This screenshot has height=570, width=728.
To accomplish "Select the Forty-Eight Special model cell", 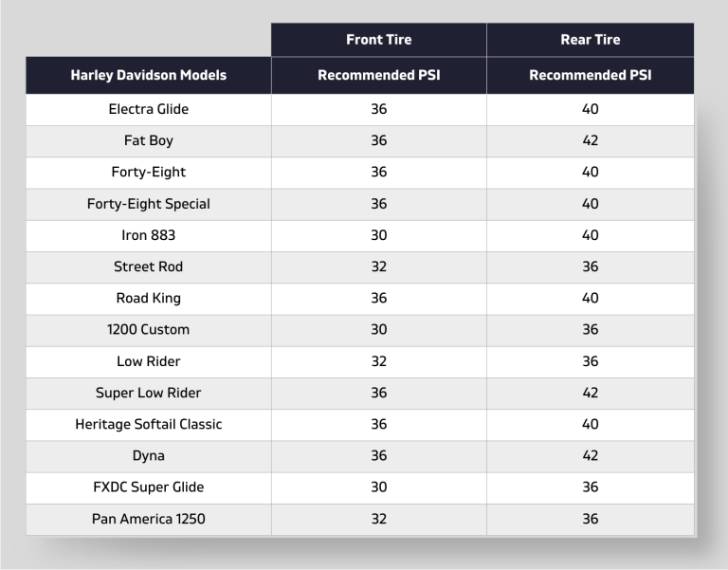I will (x=149, y=204).
